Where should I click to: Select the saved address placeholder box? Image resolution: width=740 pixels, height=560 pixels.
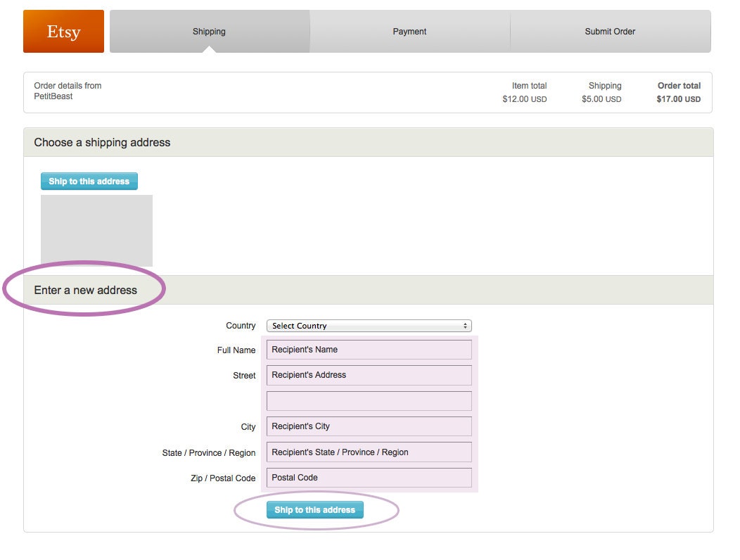[97, 230]
